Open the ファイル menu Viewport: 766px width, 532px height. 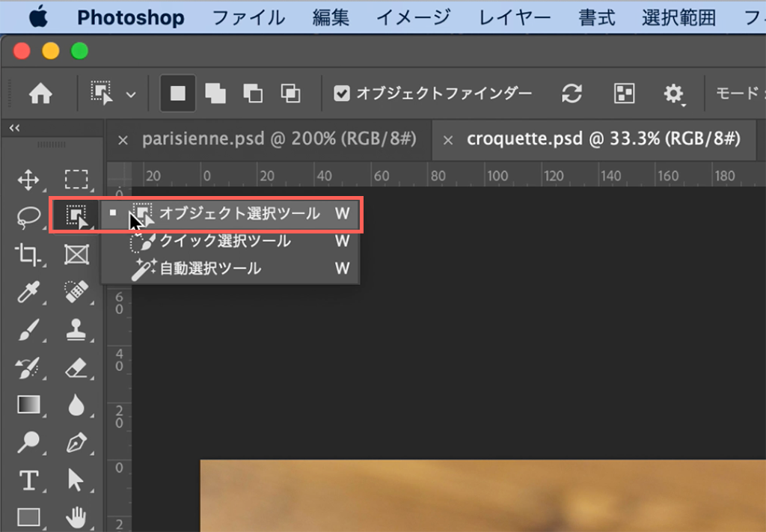point(248,18)
